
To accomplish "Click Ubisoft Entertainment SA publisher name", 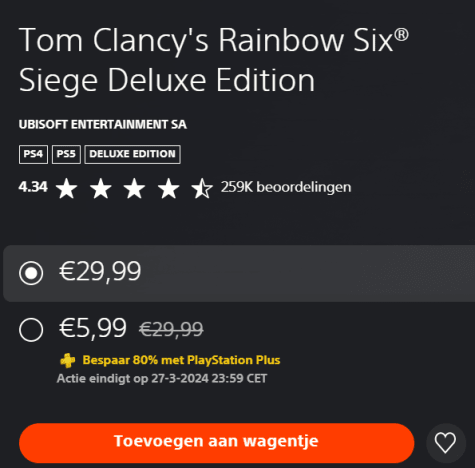I will (103, 124).
